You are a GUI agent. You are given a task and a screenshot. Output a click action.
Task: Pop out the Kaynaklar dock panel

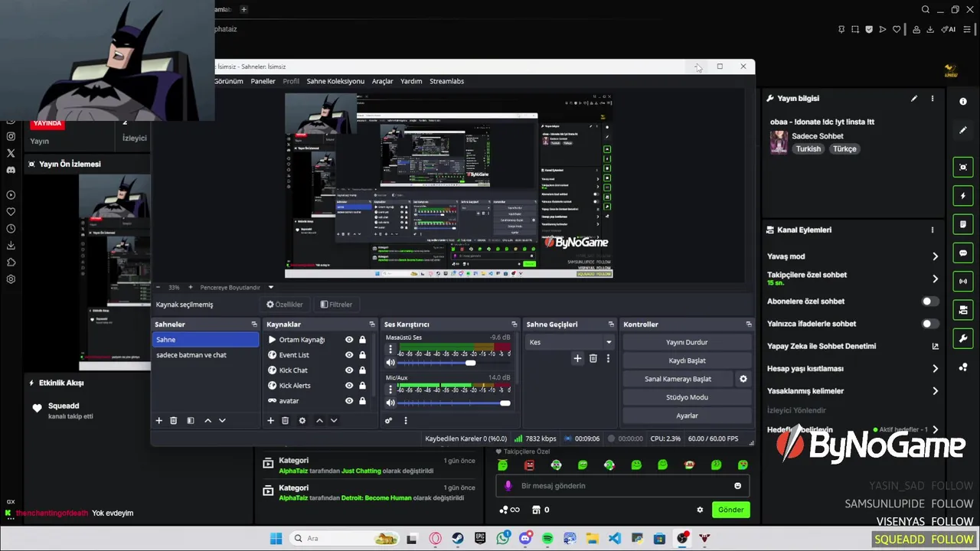[372, 324]
